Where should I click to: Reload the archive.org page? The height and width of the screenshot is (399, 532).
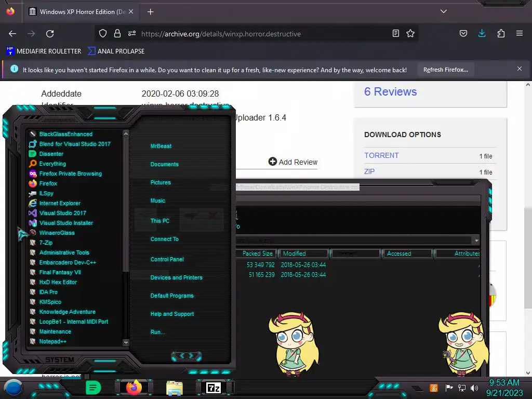(x=50, y=34)
